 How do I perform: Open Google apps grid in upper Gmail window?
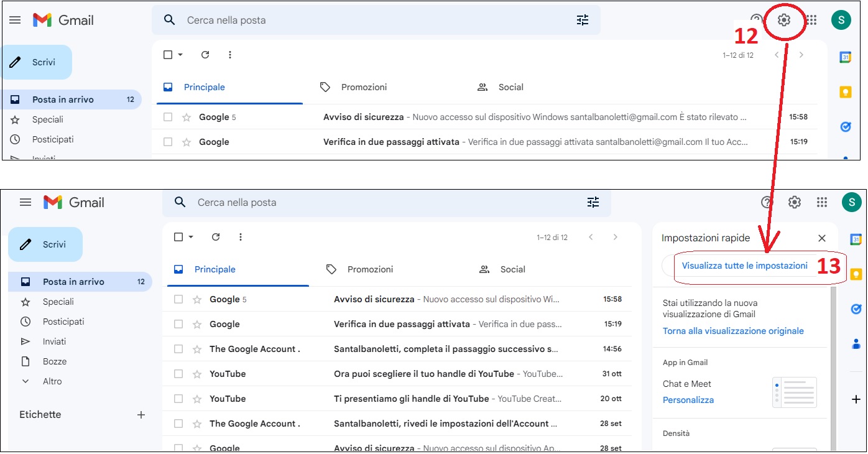[x=811, y=20]
